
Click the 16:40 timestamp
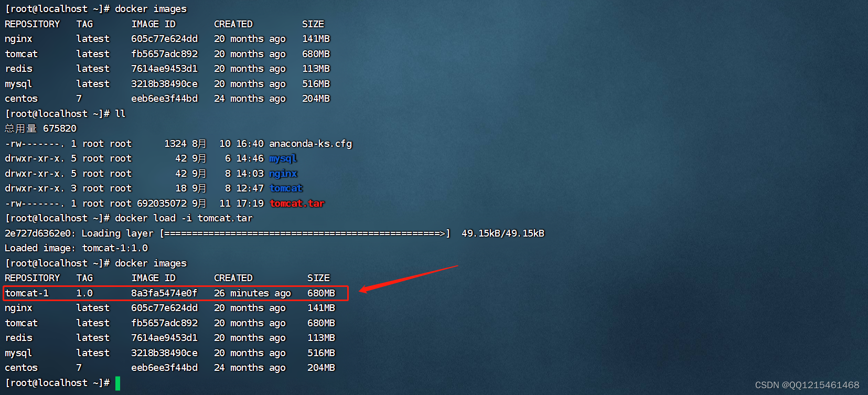[x=250, y=144]
